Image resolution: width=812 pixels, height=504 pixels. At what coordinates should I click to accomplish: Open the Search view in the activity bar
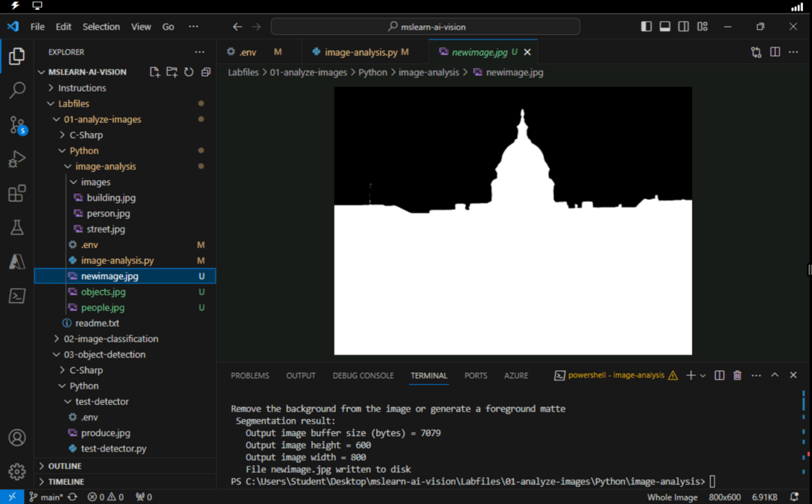click(16, 89)
